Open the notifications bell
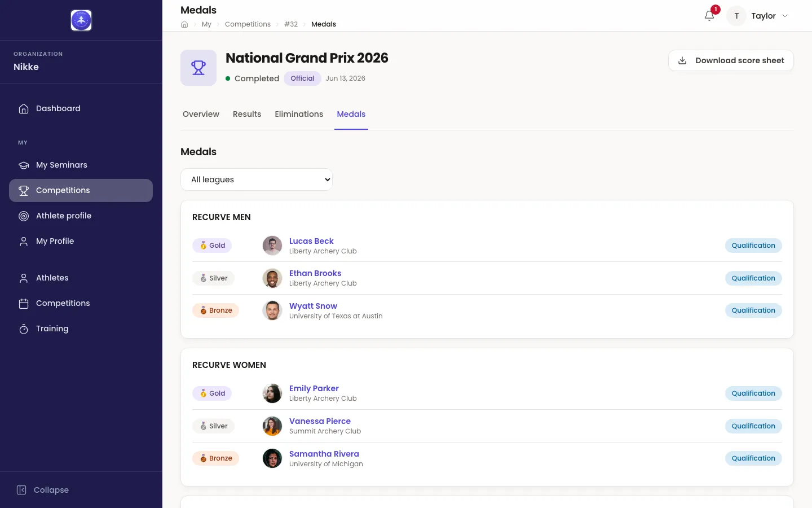 tap(709, 16)
